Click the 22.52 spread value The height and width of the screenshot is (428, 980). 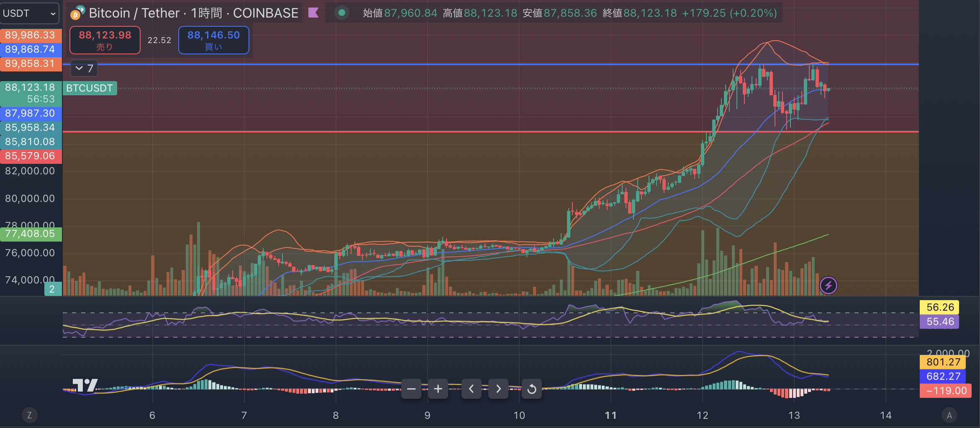159,40
